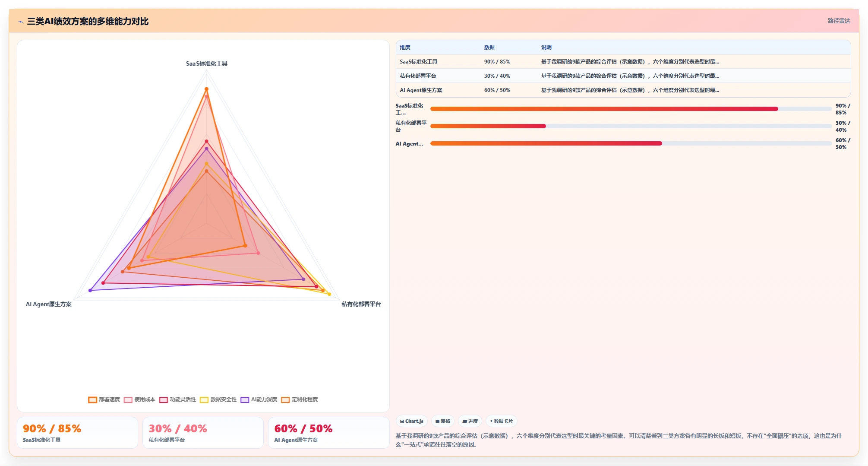Image resolution: width=868 pixels, height=466 pixels.
Task: Toggle the 使用成本 legend item
Action: tap(139, 399)
